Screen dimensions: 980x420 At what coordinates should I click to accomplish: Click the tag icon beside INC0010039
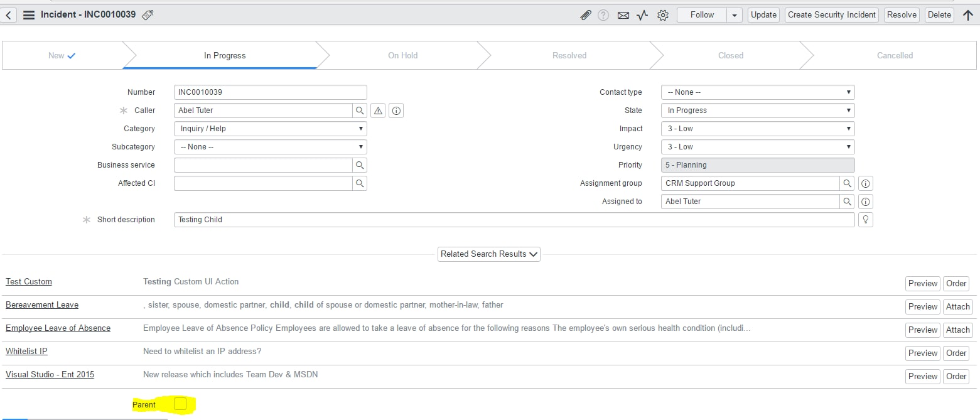[x=148, y=15]
